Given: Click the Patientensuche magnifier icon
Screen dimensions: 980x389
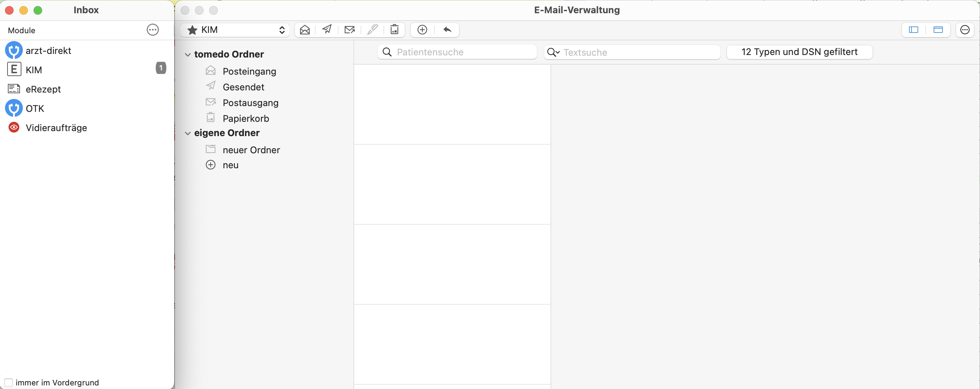Looking at the screenshot, I should (x=387, y=52).
